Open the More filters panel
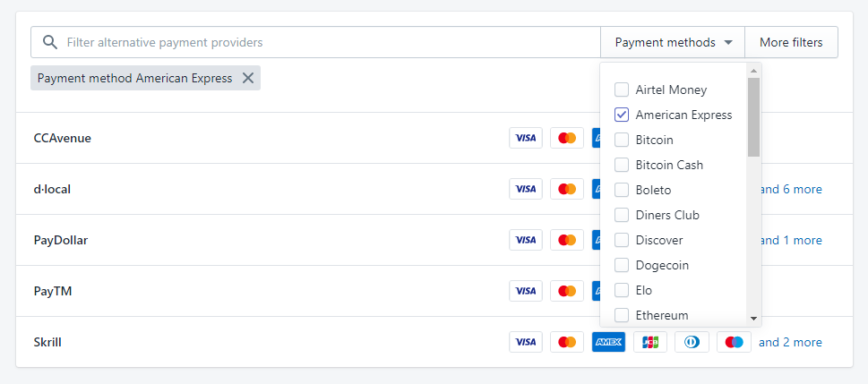Screen dimensions: 868x384 (791, 42)
